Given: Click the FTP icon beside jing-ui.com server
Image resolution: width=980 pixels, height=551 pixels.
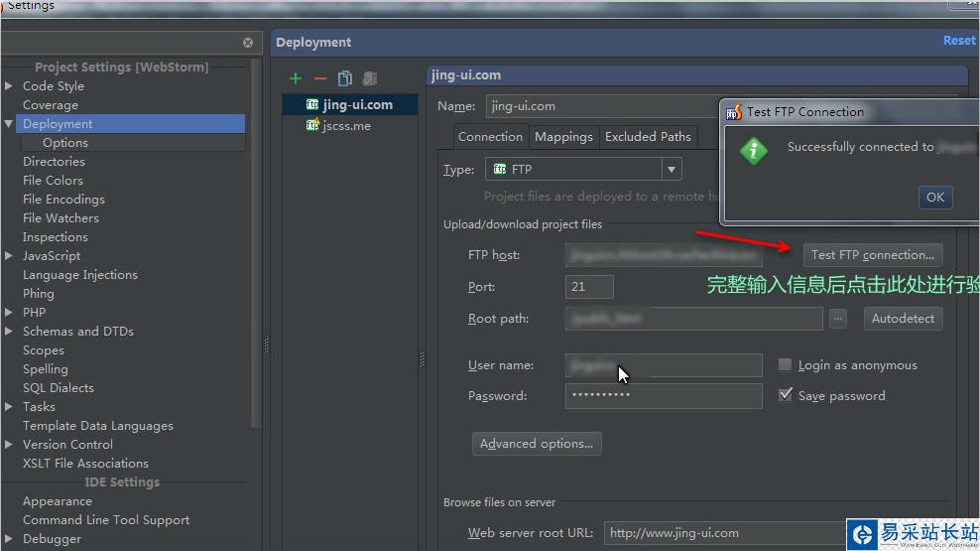Looking at the screenshot, I should click(x=312, y=104).
